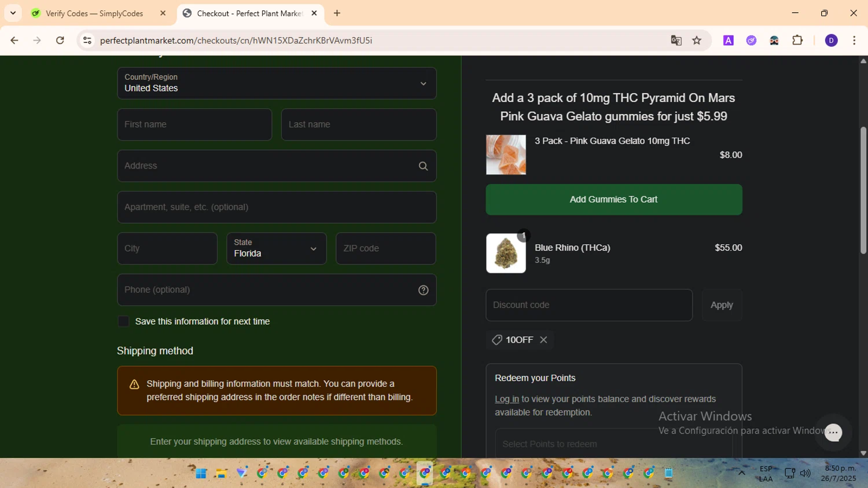
Task: Focus the Discount code field
Action: point(589,305)
